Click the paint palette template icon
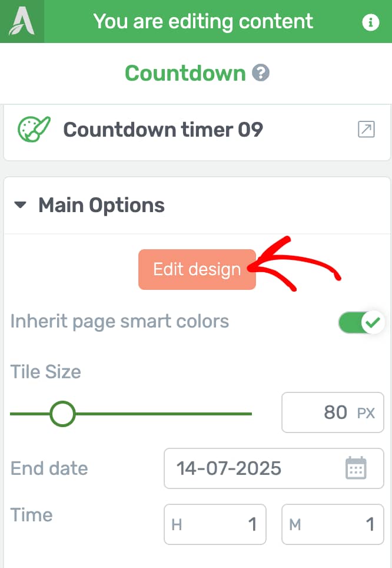Viewport: 392px width, 568px height. (x=34, y=129)
